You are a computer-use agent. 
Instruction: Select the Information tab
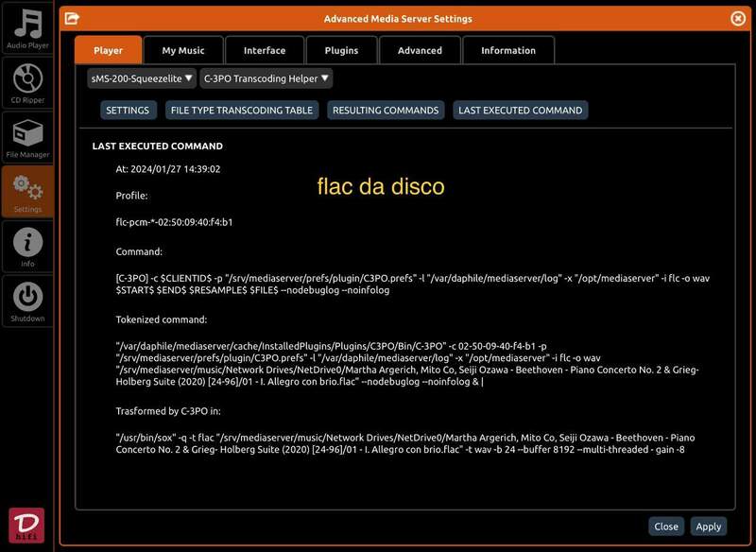[x=507, y=50]
